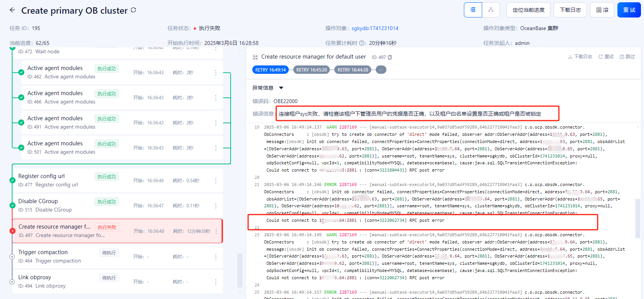
Task: Select the RETRY 16:44:38 tab
Action: pyautogui.click(x=353, y=70)
